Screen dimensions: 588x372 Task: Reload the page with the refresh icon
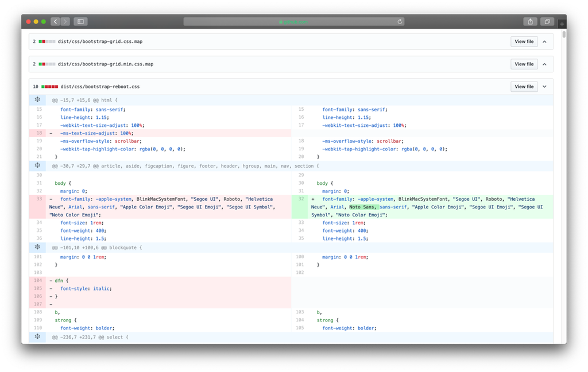click(x=400, y=22)
